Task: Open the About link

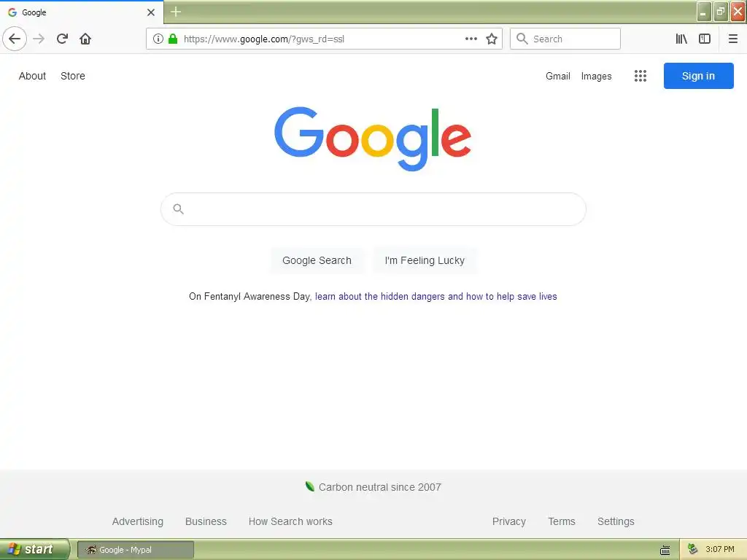Action: click(x=32, y=76)
